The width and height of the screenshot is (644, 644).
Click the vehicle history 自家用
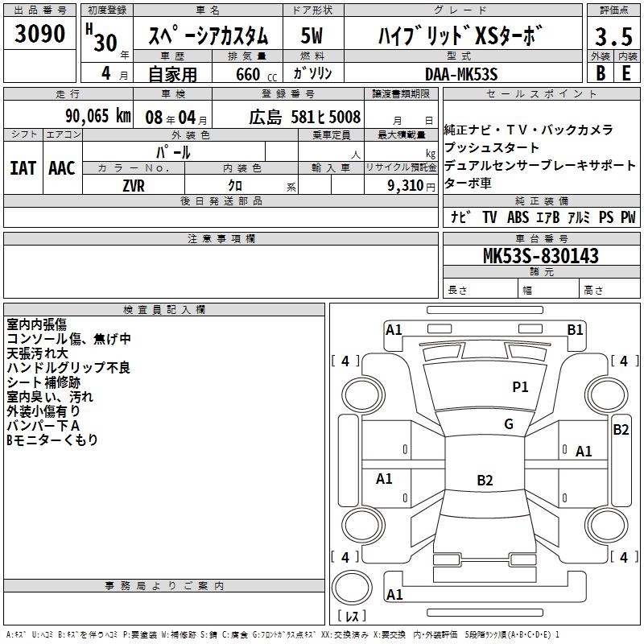pos(172,74)
